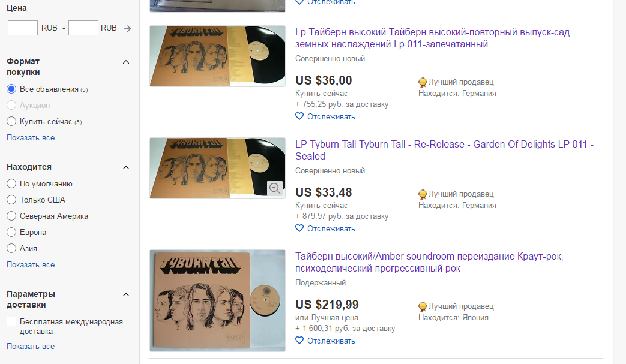Collapse the 'Формат покупки' section

pyautogui.click(x=126, y=62)
